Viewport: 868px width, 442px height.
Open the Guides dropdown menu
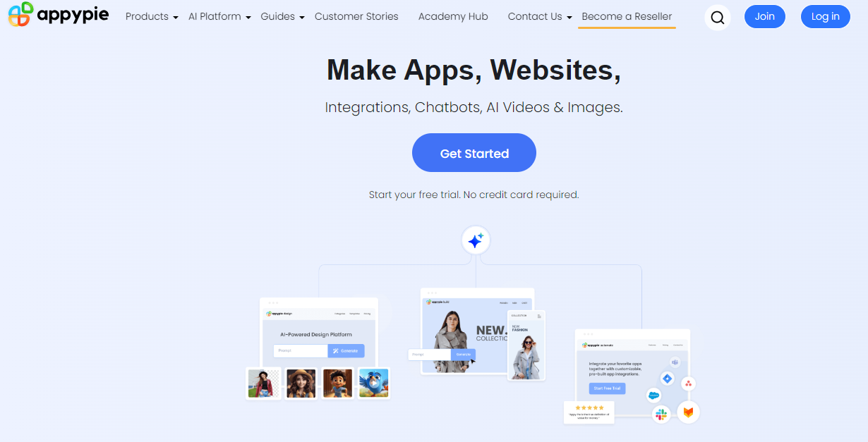tap(282, 16)
